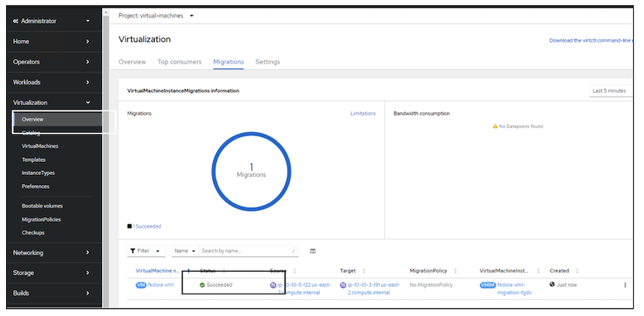Switch to the Settings tab
This screenshot has width=644, height=316.
click(x=268, y=62)
